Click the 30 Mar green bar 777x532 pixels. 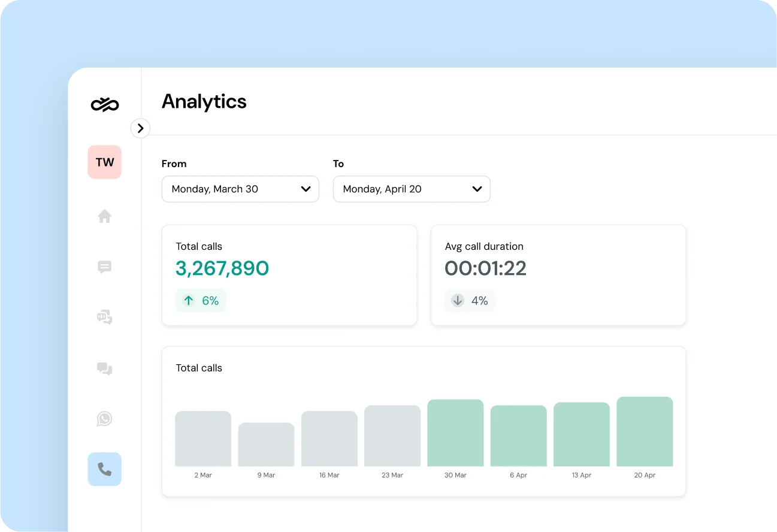455,433
